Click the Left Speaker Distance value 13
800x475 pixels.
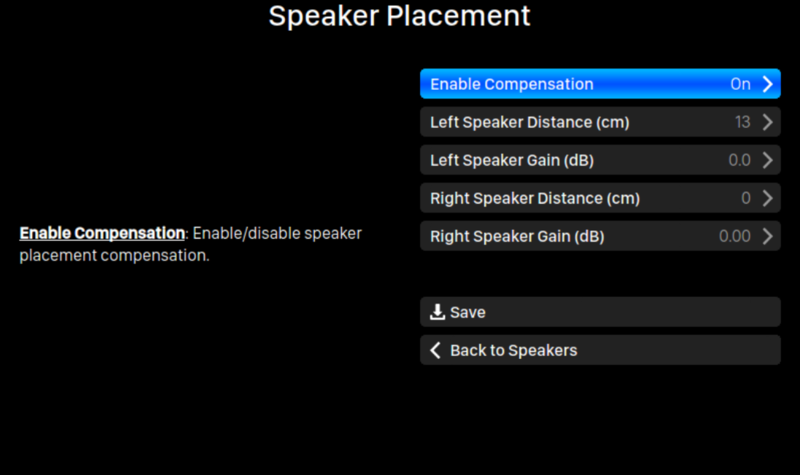pyautogui.click(x=742, y=123)
